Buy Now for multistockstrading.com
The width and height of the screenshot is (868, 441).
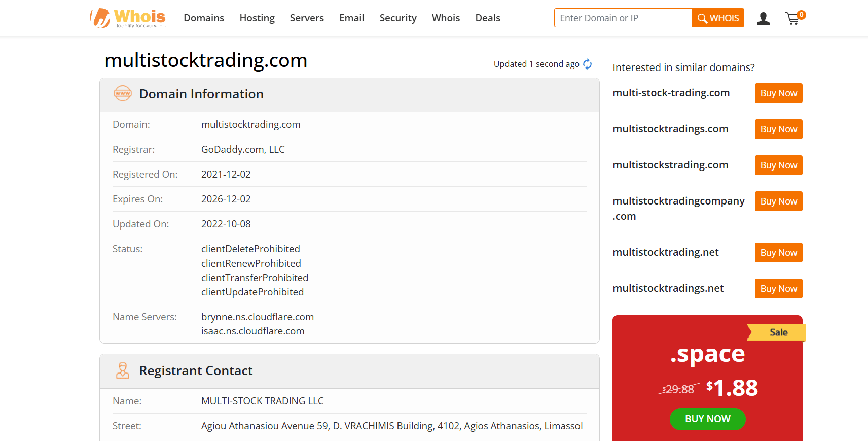(x=778, y=165)
